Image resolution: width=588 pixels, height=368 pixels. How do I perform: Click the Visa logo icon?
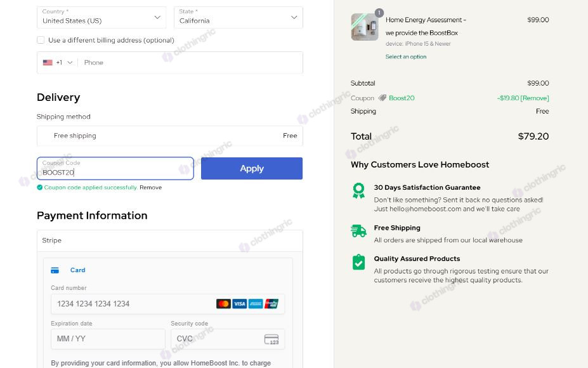point(239,304)
